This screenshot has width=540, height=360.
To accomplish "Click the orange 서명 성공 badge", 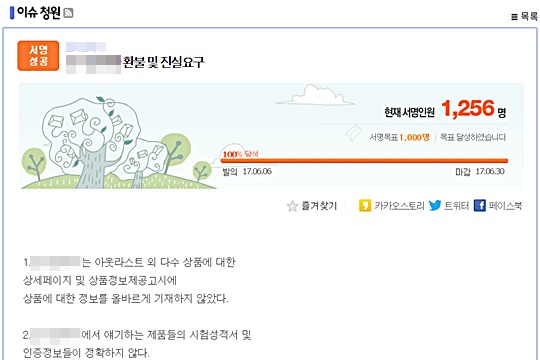I will (x=38, y=55).
